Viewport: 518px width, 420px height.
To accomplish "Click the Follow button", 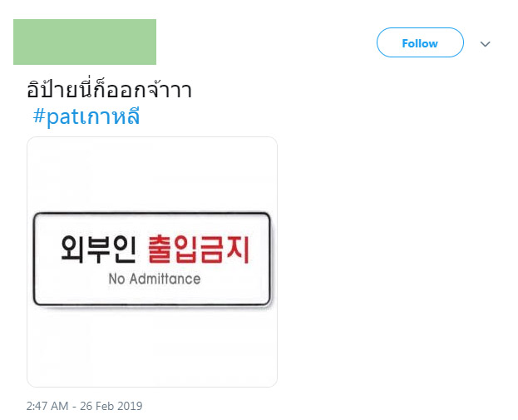I will tap(420, 43).
